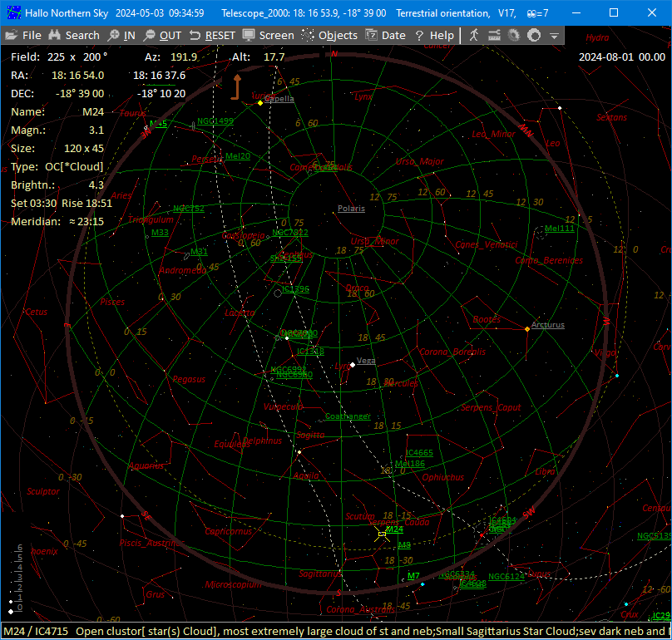Image resolution: width=672 pixels, height=640 pixels.
Task: Expand the toolbar overflow dropdown arrow
Action: pos(554,36)
